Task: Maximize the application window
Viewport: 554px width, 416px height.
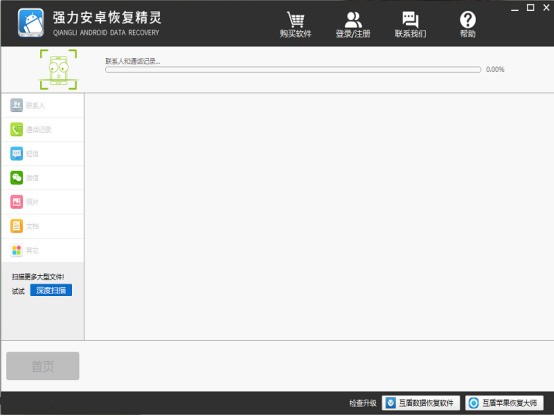Action: tap(530, 7)
